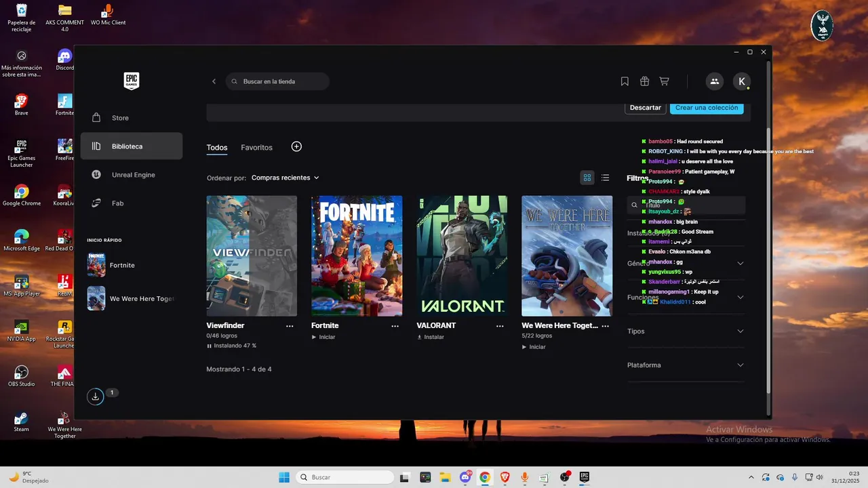Open the Epic Games logo home

pyautogui.click(x=131, y=81)
